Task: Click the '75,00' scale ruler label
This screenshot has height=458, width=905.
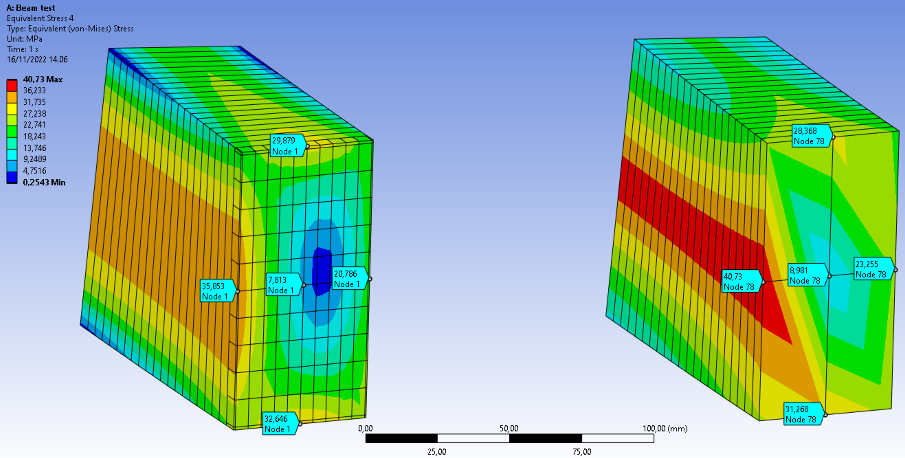Action: pyautogui.click(x=581, y=452)
